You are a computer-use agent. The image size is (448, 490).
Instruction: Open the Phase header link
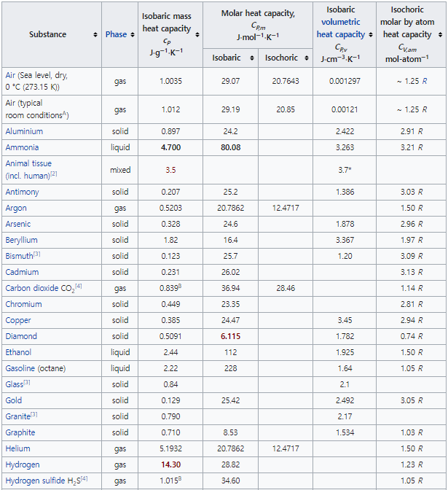(x=116, y=34)
